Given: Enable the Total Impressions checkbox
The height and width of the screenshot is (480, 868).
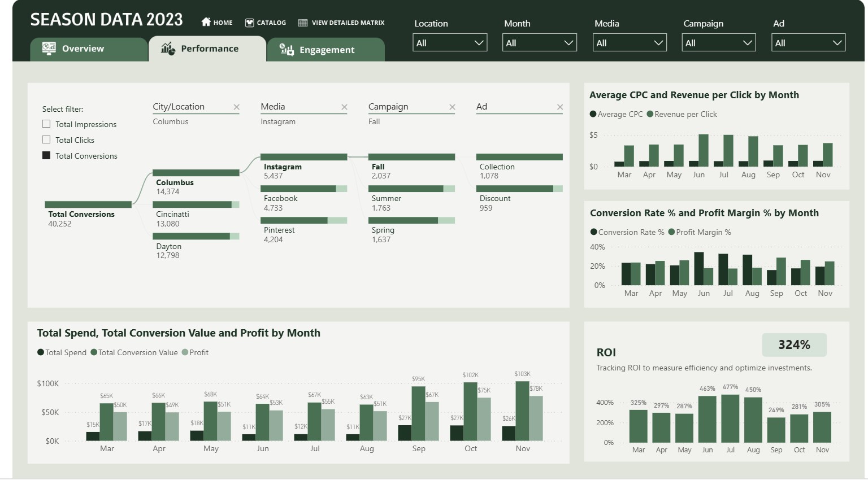Looking at the screenshot, I should point(46,124).
